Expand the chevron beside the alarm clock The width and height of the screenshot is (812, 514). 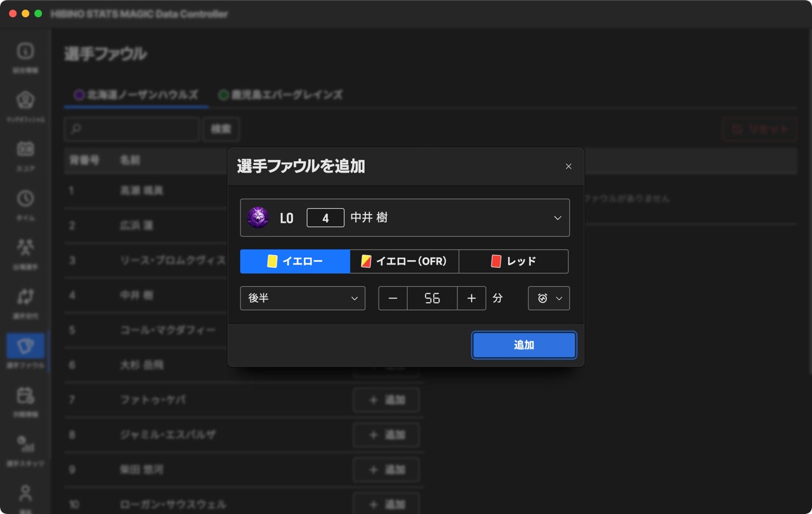tap(559, 298)
